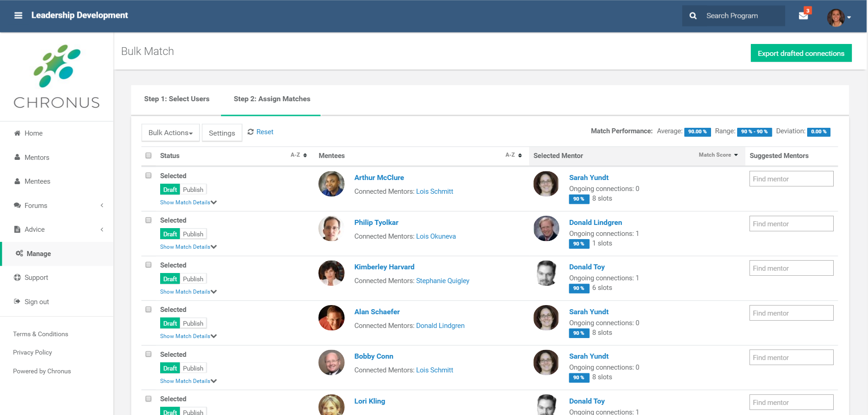Image resolution: width=868 pixels, height=415 pixels.
Task: Tick the select-all checkbox beside Status header
Action: [148, 156]
